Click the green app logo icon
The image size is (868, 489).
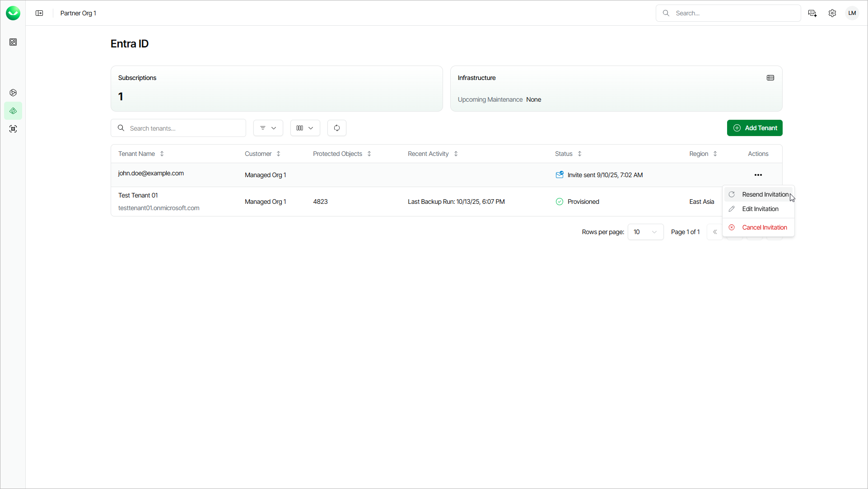pos(13,13)
